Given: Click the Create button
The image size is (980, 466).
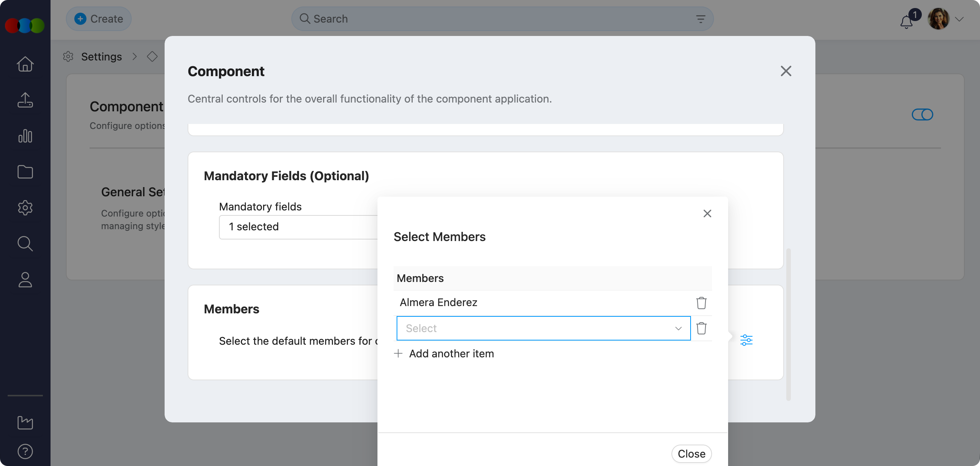Looking at the screenshot, I should click(99, 19).
